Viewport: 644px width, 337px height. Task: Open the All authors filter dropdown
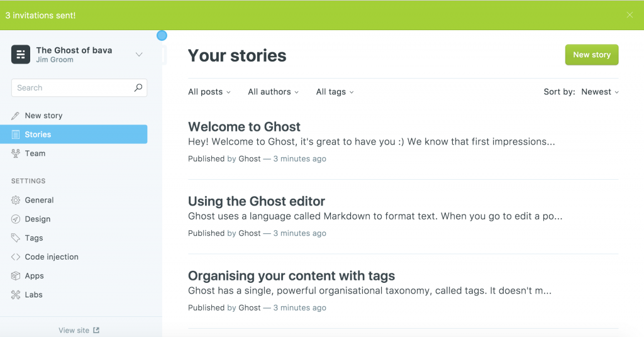tap(273, 92)
